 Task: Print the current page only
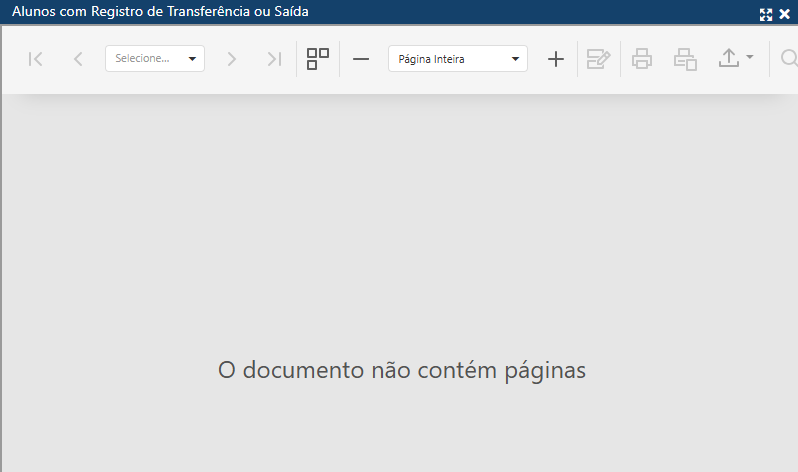click(685, 59)
